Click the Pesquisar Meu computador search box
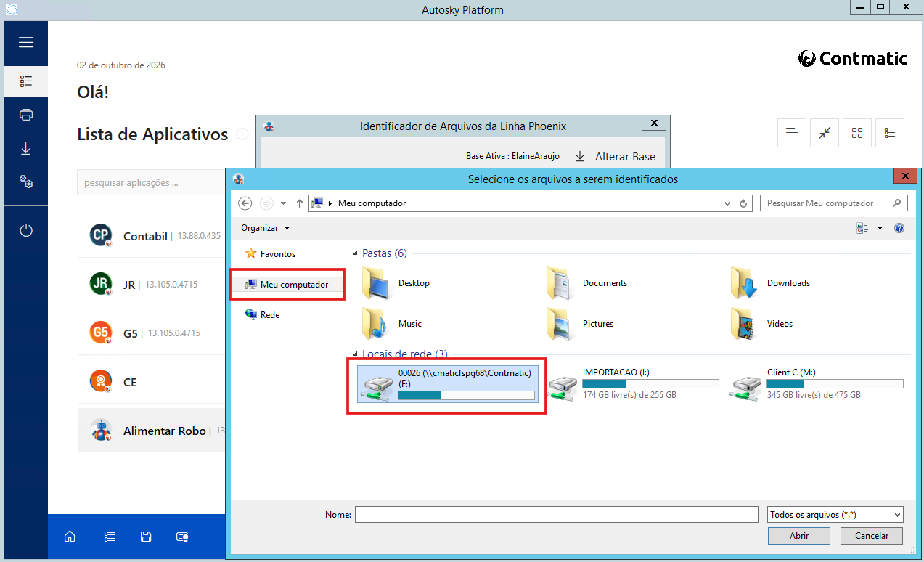Screen dimensions: 924x562 [x=834, y=203]
